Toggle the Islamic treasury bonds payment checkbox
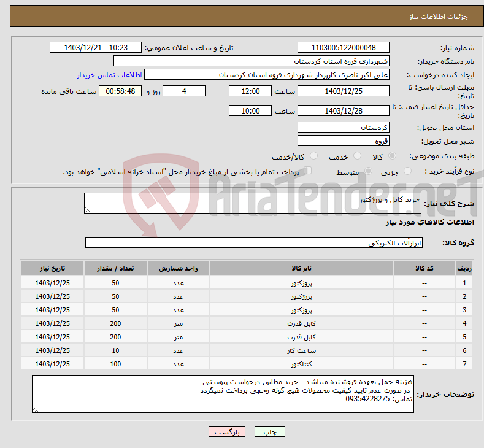Screen dimensions: 484x448 coord(308,171)
